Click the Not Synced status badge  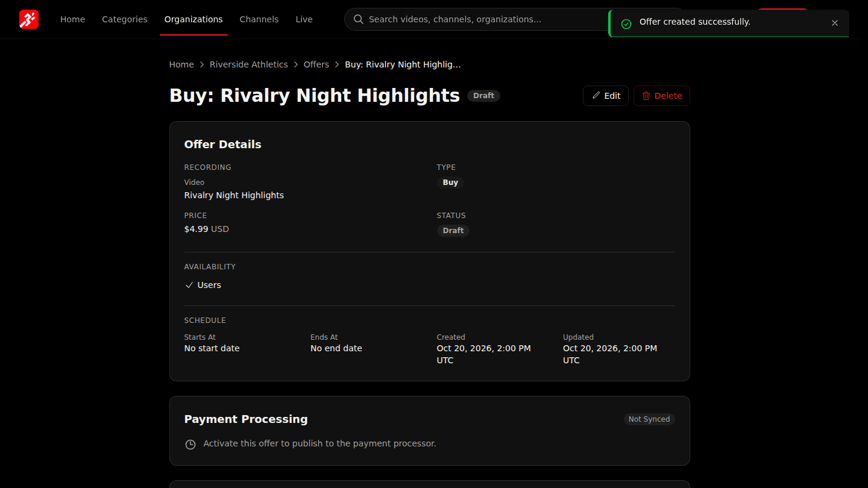pyautogui.click(x=649, y=419)
